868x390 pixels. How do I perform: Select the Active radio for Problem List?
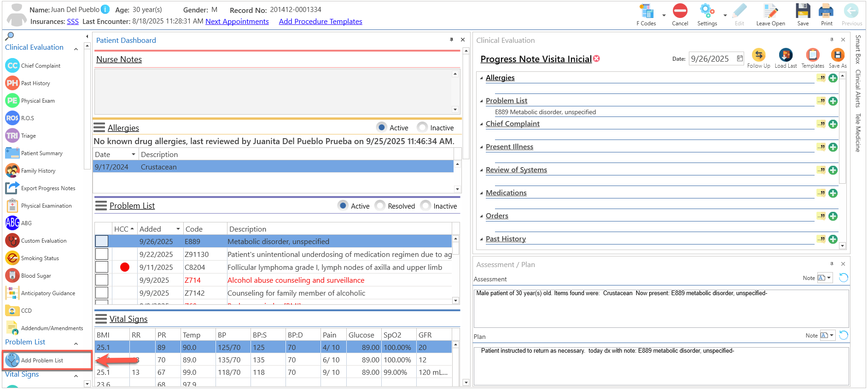coord(343,205)
